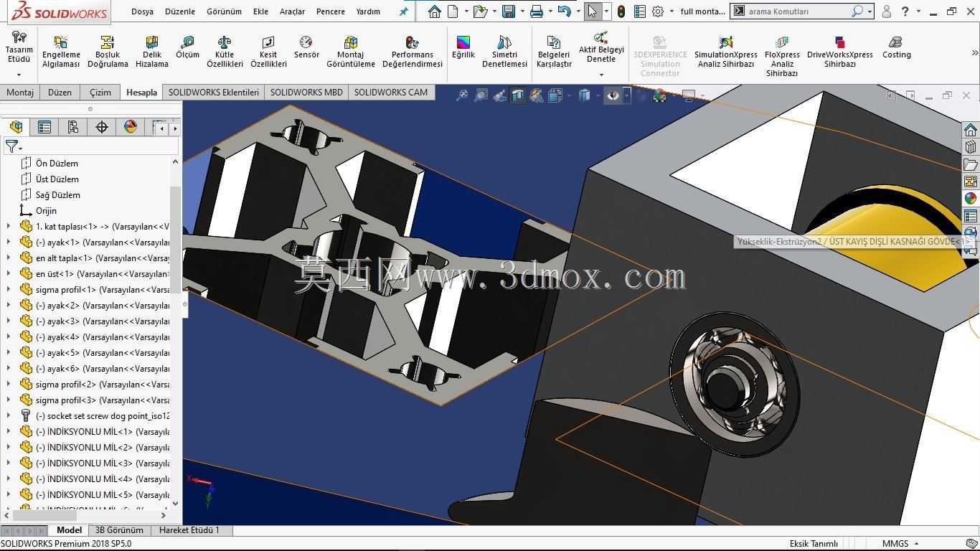Viewport: 980px width, 551px height.
Task: Click the Print icon
Action: [536, 11]
